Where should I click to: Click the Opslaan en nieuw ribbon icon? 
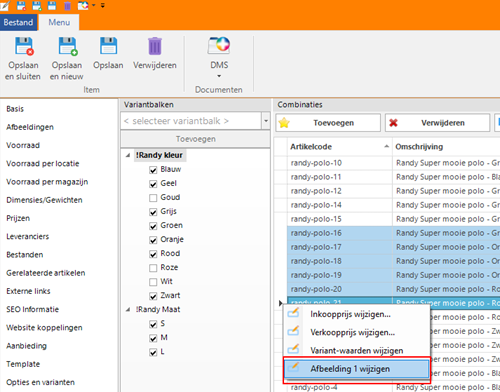click(x=68, y=46)
